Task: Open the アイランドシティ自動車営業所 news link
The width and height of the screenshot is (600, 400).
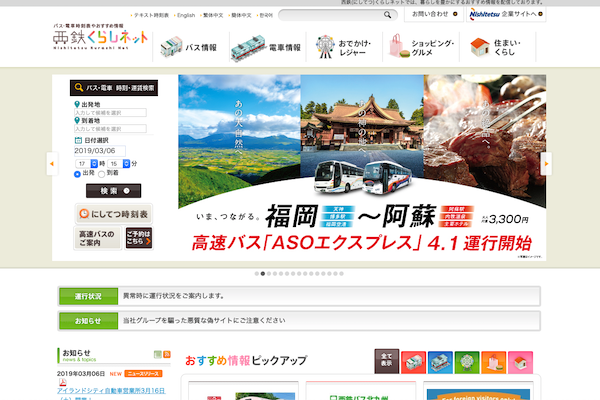Action: click(x=111, y=391)
